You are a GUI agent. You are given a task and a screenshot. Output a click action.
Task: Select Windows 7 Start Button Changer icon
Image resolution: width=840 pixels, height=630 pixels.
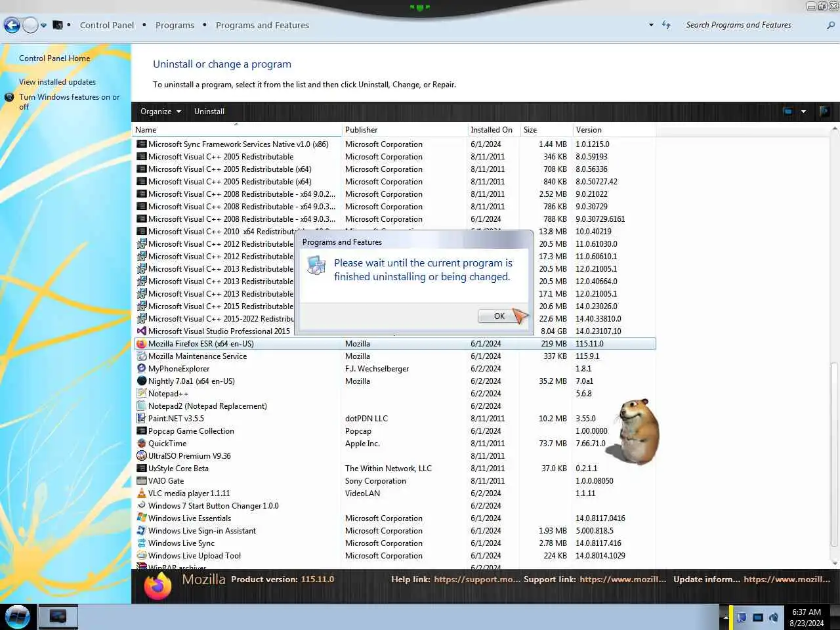click(141, 506)
